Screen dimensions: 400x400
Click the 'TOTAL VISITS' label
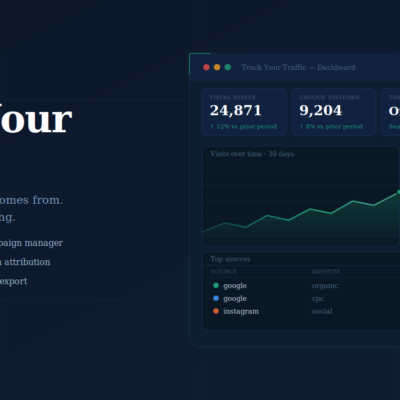pyautogui.click(x=233, y=97)
